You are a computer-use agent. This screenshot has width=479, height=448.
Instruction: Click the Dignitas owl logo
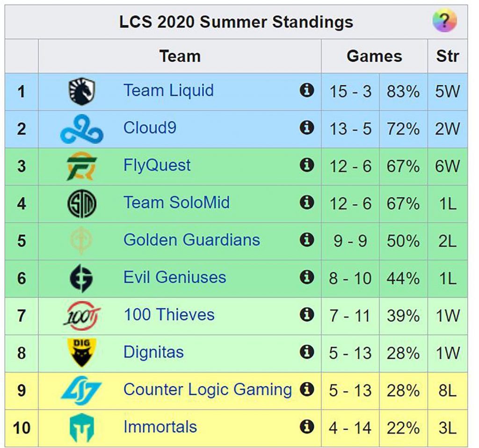[x=82, y=353]
